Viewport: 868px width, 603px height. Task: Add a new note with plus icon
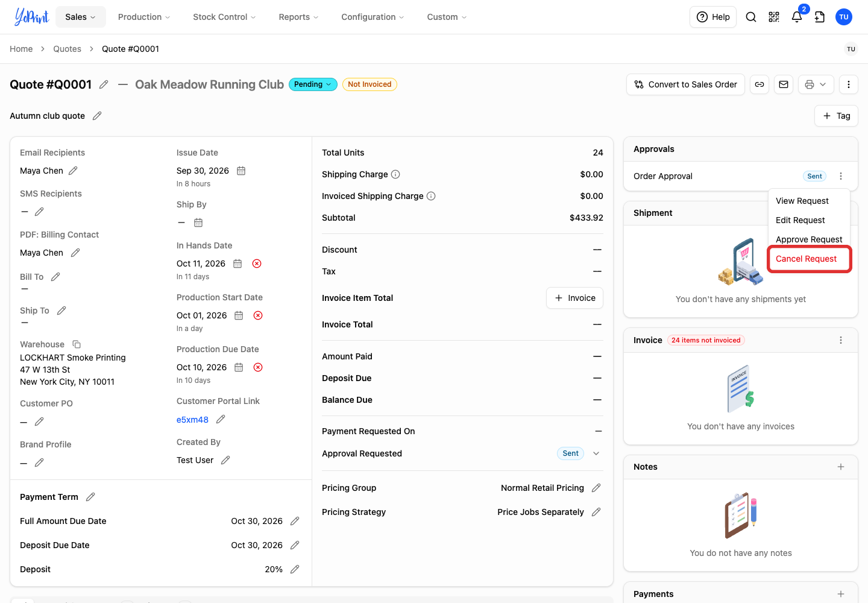click(841, 467)
